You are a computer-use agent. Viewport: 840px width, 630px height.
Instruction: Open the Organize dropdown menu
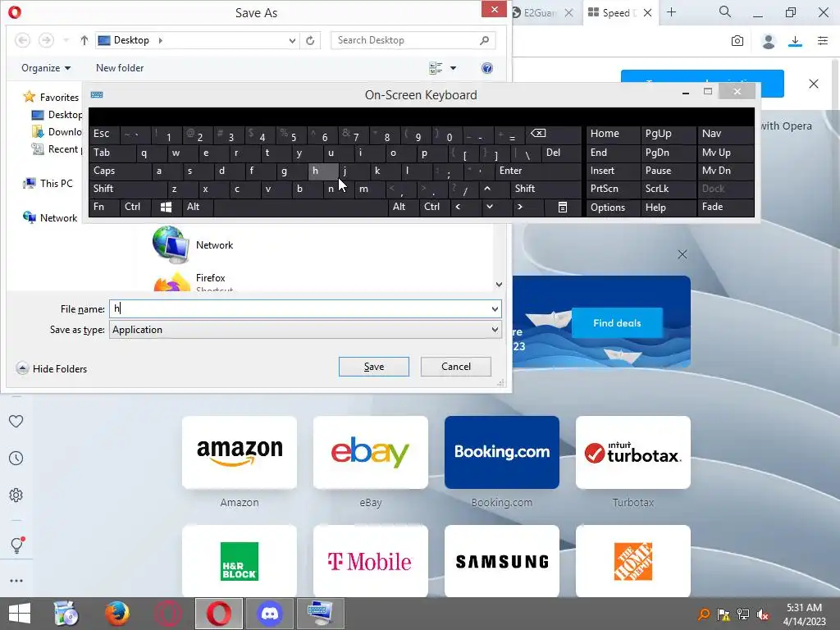pyautogui.click(x=46, y=68)
